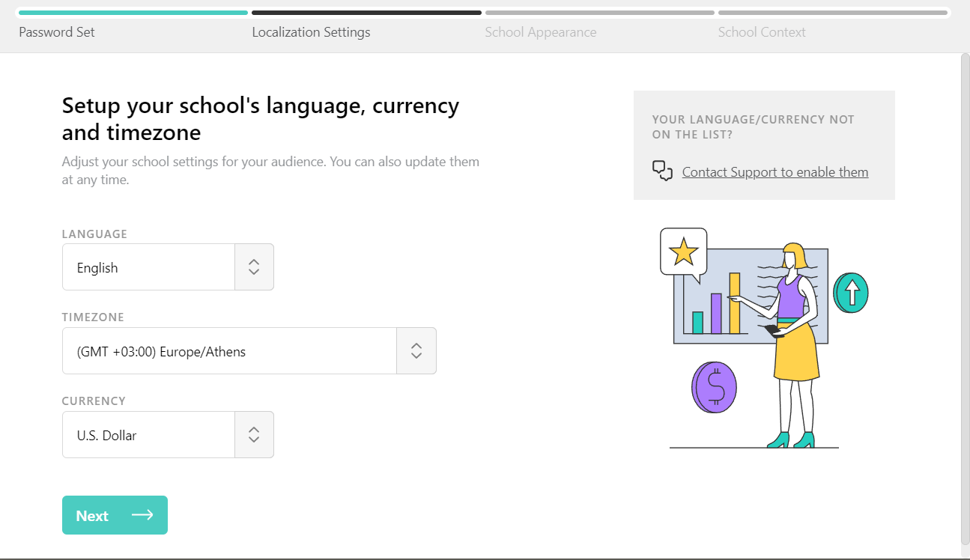This screenshot has height=560, width=970.
Task: Click the purple dollar coin icon
Action: (714, 387)
